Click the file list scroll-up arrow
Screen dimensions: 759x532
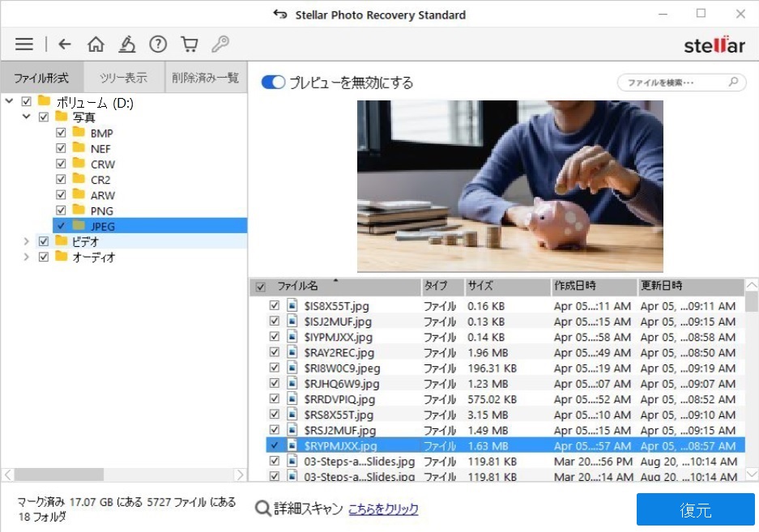(751, 285)
